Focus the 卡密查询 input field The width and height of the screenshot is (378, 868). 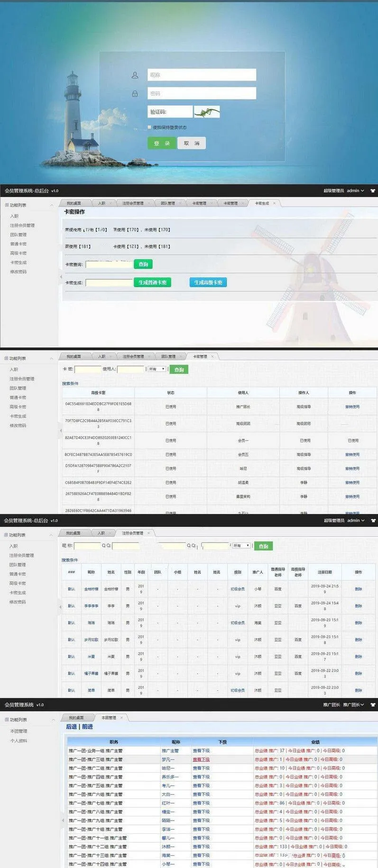tap(109, 264)
